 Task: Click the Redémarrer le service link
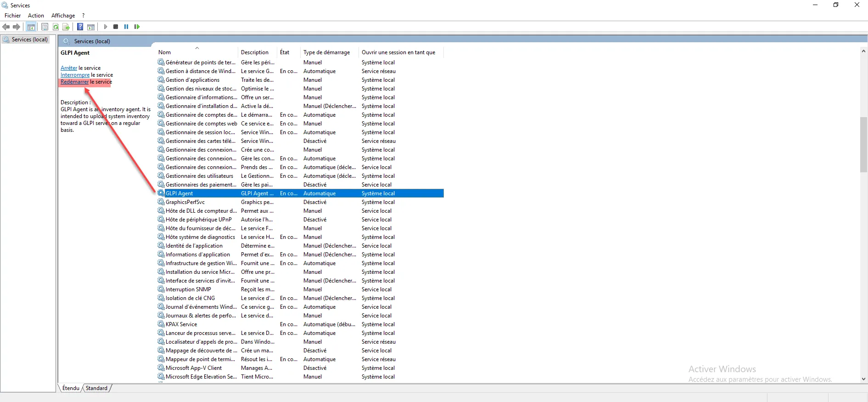(x=74, y=82)
